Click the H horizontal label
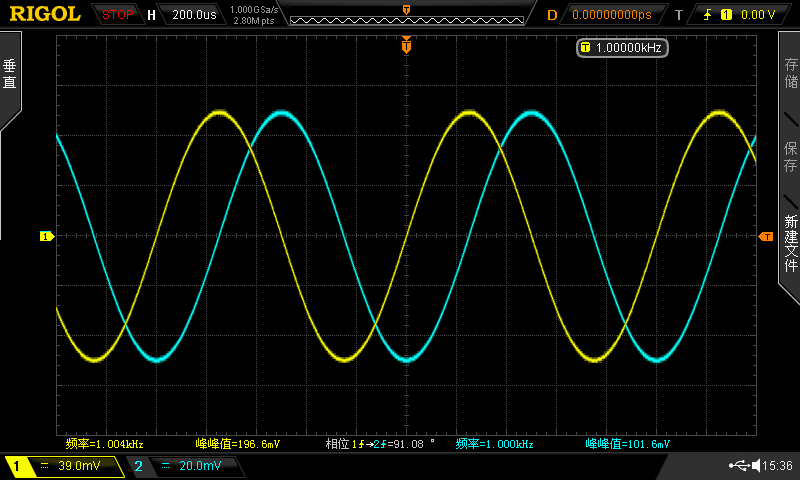Screen dimensions: 800x480 coord(152,15)
